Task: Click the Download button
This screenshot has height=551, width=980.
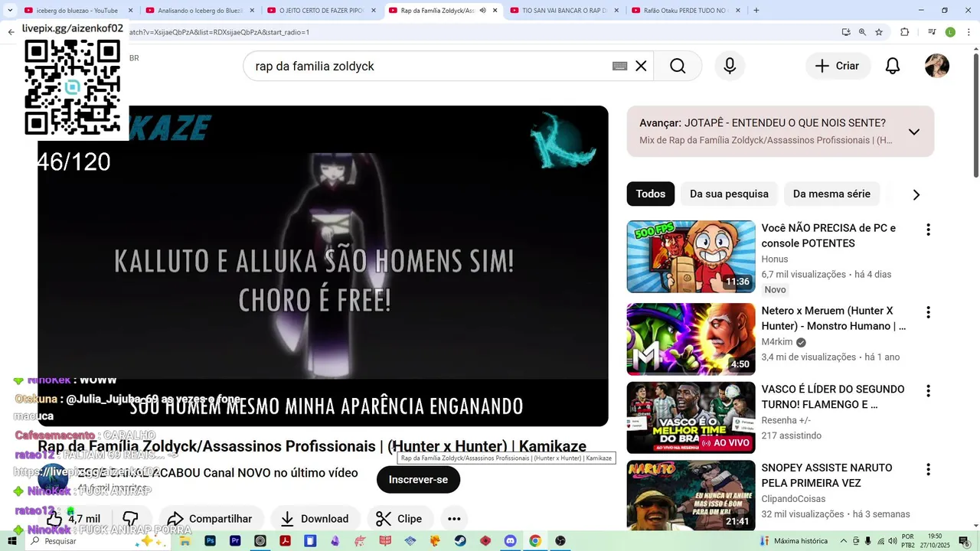Action: (x=315, y=519)
